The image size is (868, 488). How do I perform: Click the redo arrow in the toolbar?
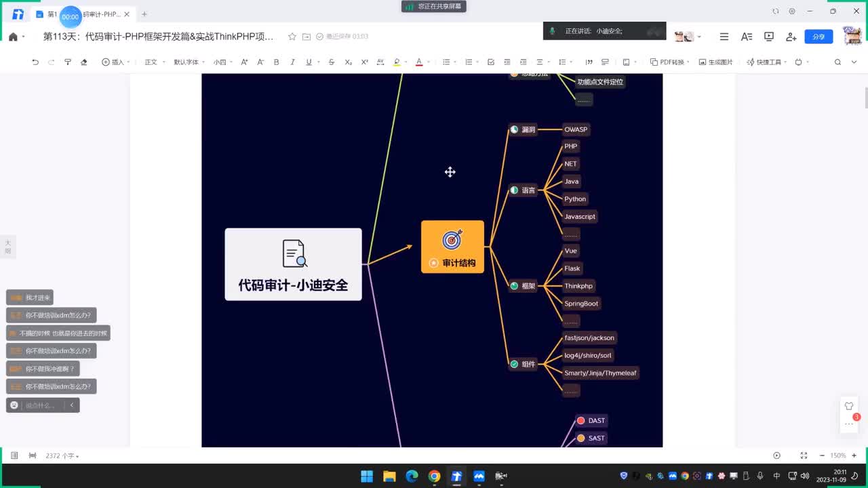click(x=52, y=62)
